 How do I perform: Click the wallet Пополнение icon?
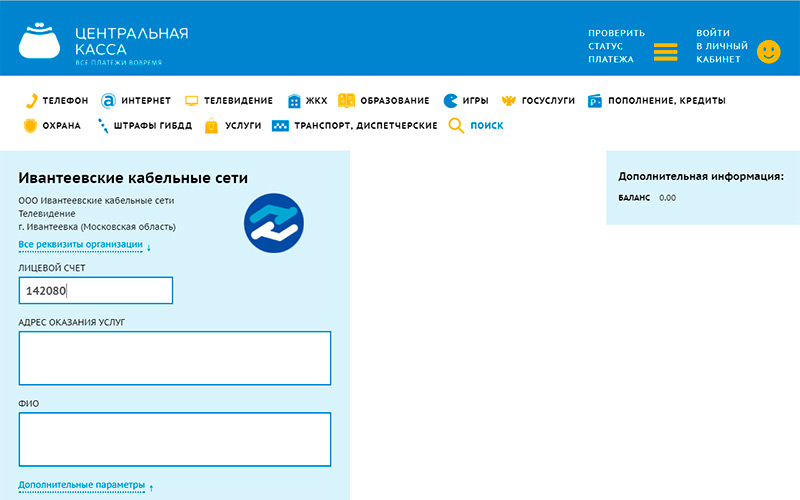point(595,101)
